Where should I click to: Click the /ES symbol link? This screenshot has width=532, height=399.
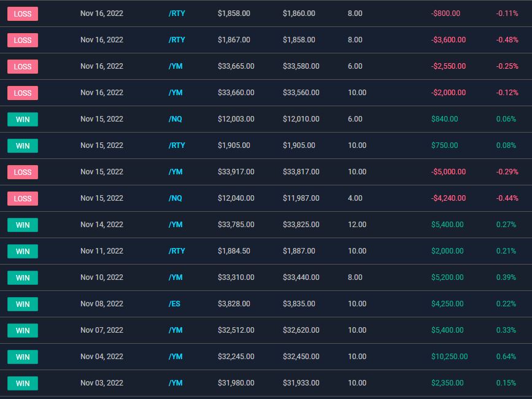pos(174,304)
